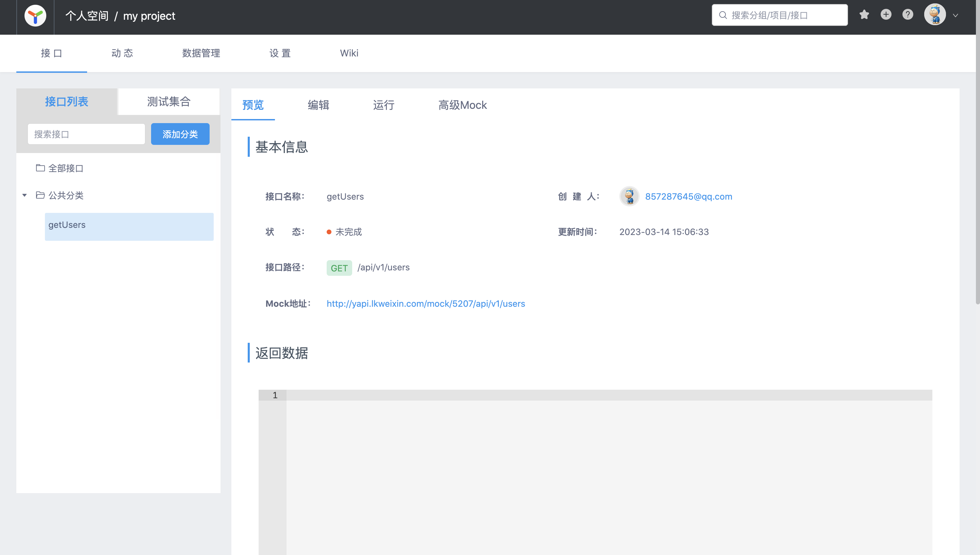This screenshot has height=555, width=980.
Task: Collapse the 公共分类 category tree
Action: point(24,195)
